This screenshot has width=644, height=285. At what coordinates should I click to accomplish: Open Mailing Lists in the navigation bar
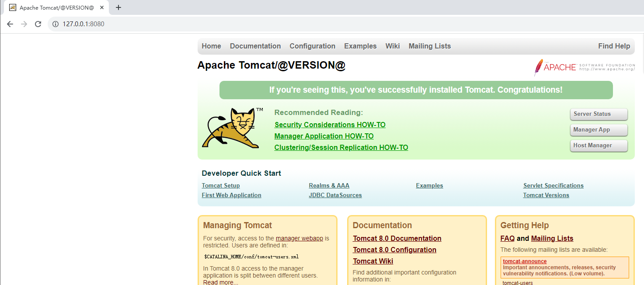click(430, 46)
